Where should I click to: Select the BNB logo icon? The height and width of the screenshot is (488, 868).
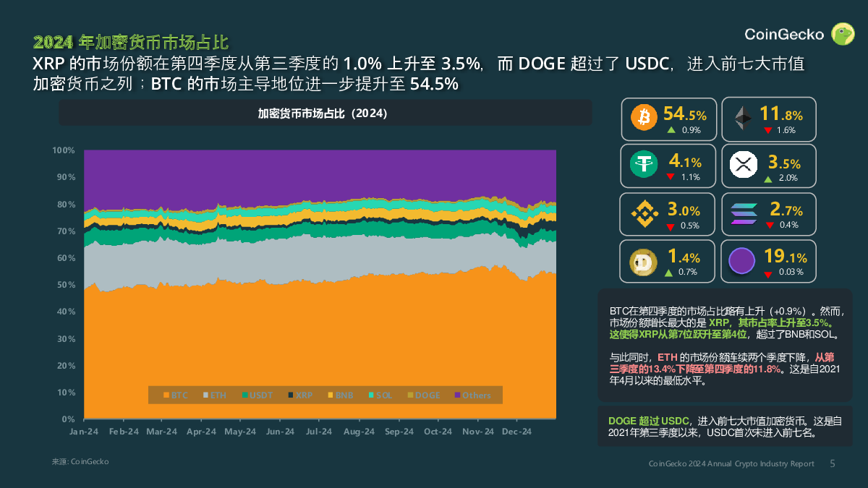click(x=644, y=213)
